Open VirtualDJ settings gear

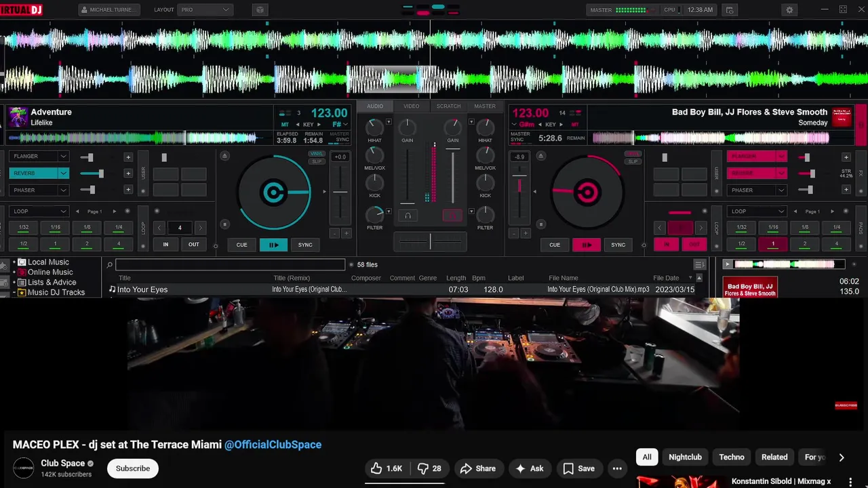pyautogui.click(x=789, y=10)
